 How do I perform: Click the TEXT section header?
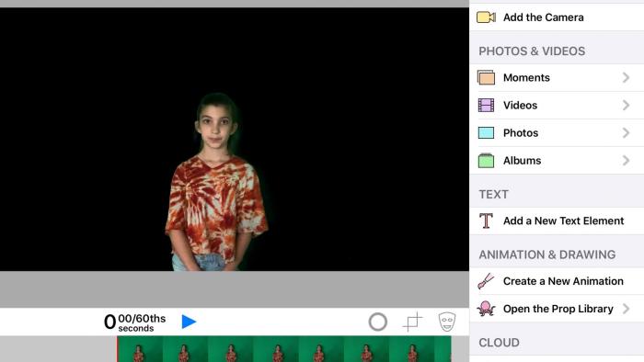pyautogui.click(x=493, y=195)
